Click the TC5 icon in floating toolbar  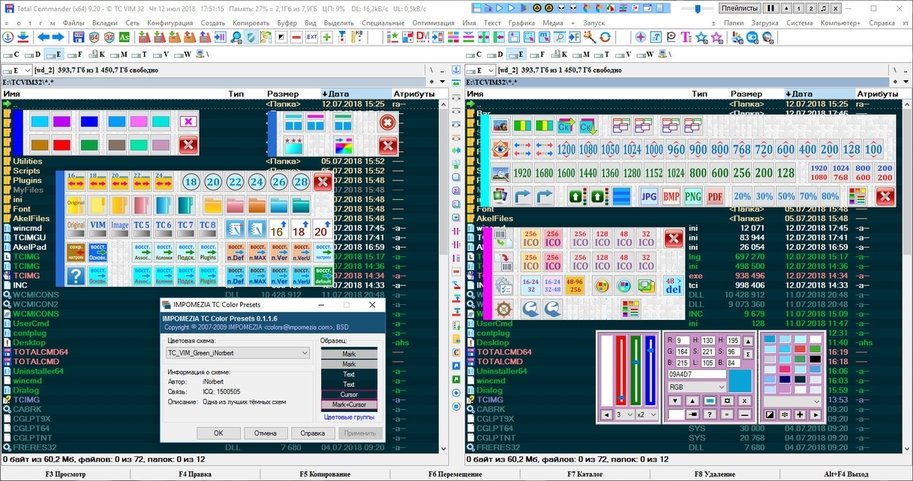click(x=141, y=228)
